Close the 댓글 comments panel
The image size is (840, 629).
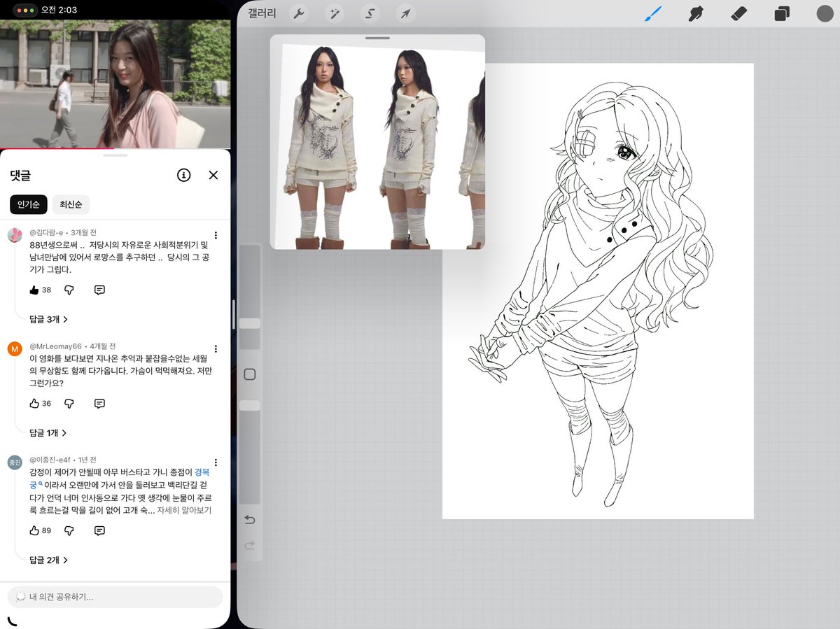[213, 175]
